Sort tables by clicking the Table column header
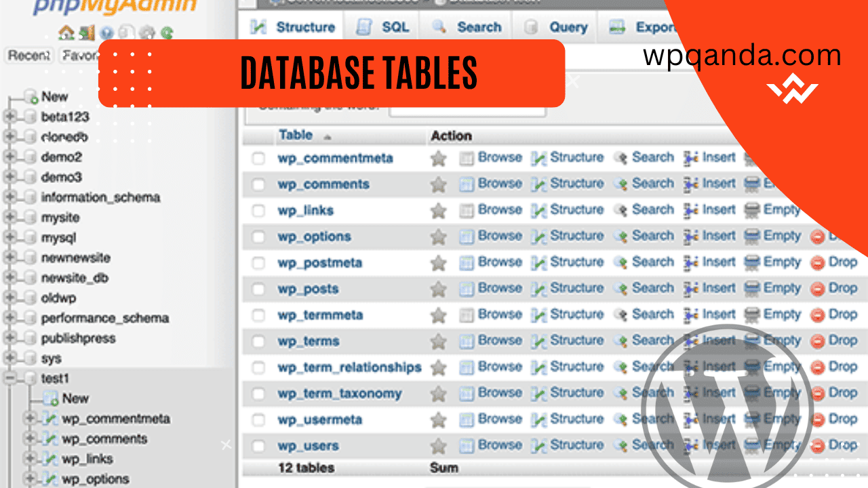868x488 pixels. 296,135
